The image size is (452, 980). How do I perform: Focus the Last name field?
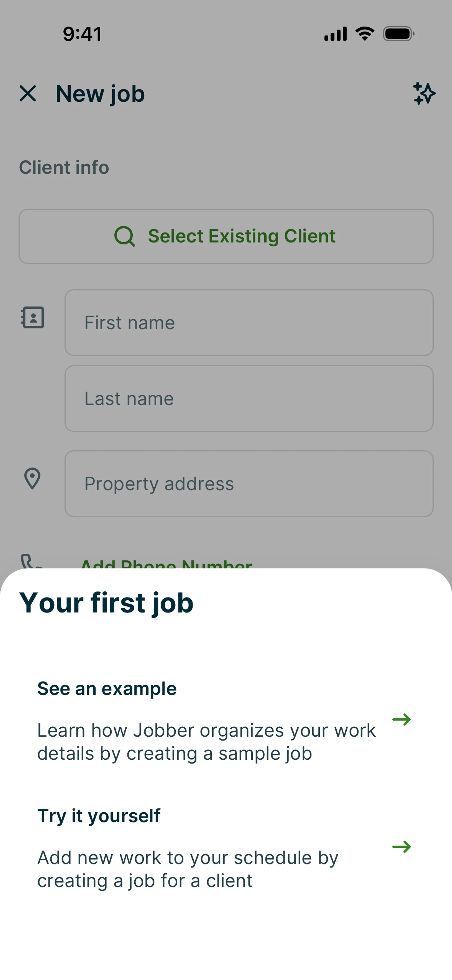click(249, 399)
